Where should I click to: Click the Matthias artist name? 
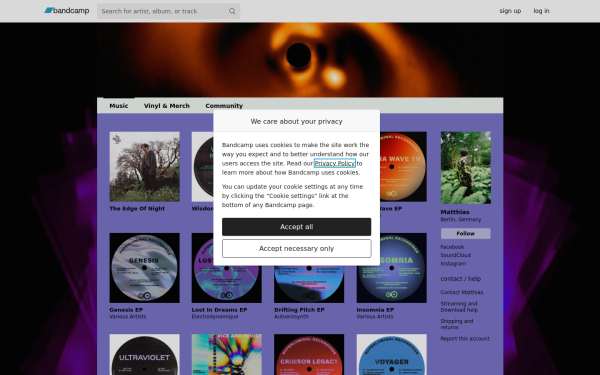pyautogui.click(x=455, y=212)
